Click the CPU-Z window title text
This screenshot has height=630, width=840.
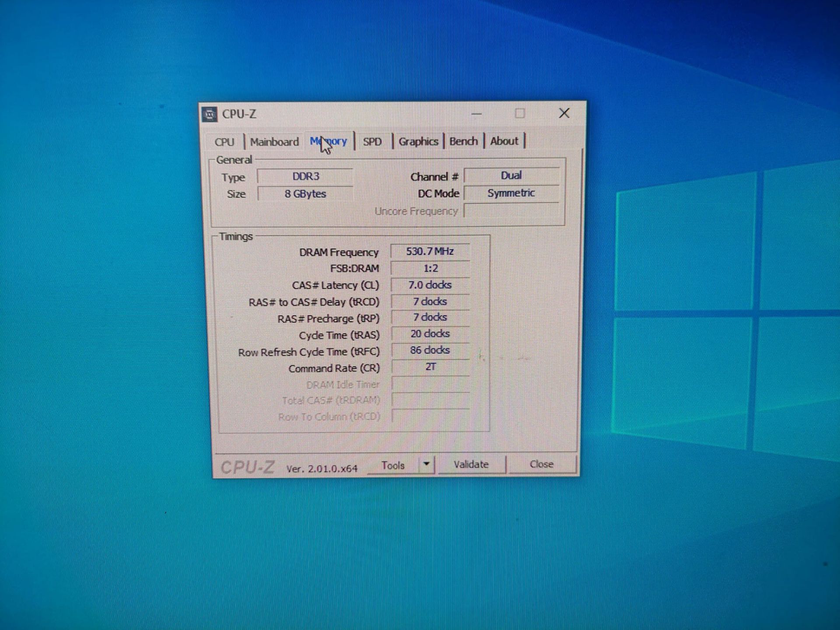tap(239, 114)
